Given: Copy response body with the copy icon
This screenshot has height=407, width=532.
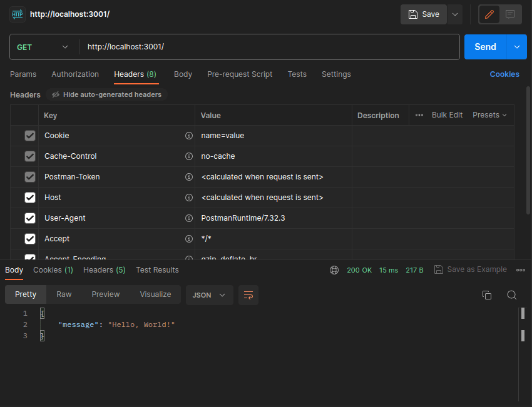Looking at the screenshot, I should click(487, 295).
